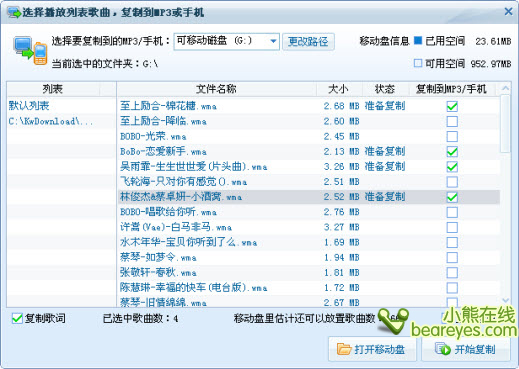519x369 pixels.
Task: Click the 更改路径 button
Action: pyautogui.click(x=308, y=42)
